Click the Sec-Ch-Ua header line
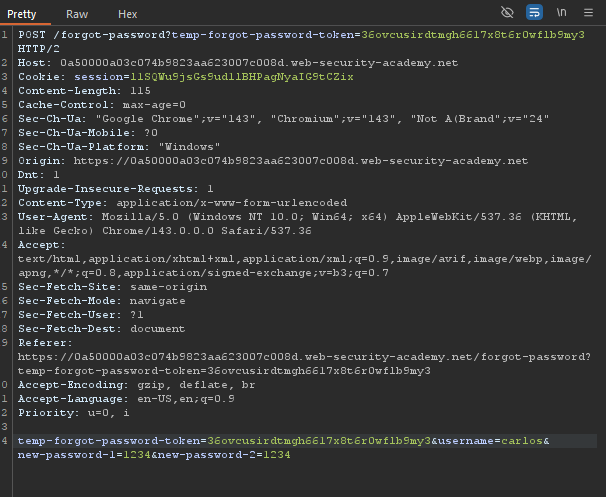This screenshot has height=497, width=606. point(283,119)
